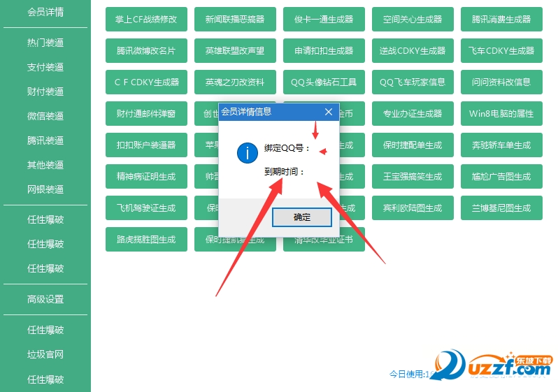This screenshot has width=558, height=392.
Task: Launch the C F CDKY生成器
Action: tap(146, 82)
